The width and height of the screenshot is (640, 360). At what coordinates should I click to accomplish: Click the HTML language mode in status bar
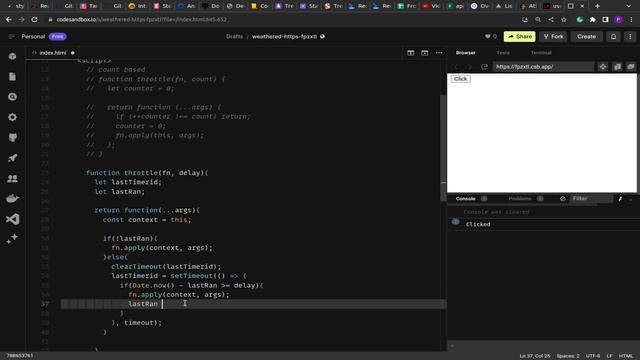coord(626,356)
